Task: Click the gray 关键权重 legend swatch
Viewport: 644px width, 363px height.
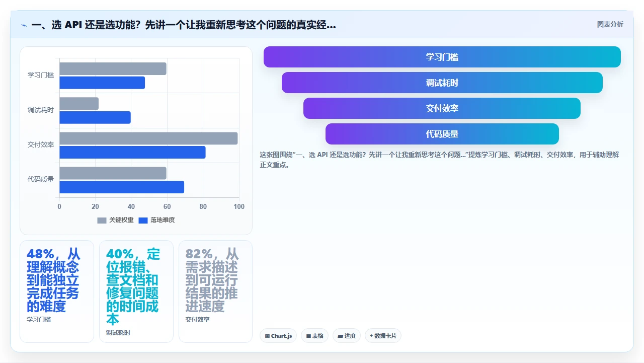Action: [x=102, y=220]
